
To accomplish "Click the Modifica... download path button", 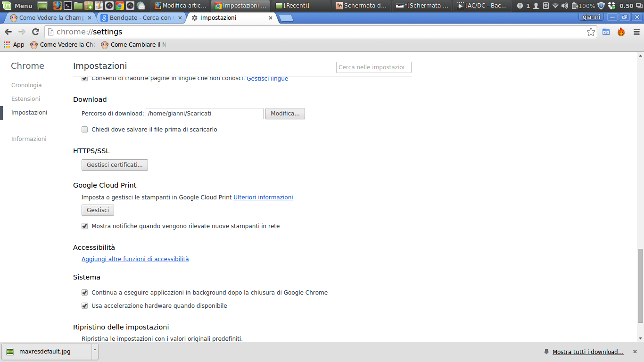I will tap(285, 114).
